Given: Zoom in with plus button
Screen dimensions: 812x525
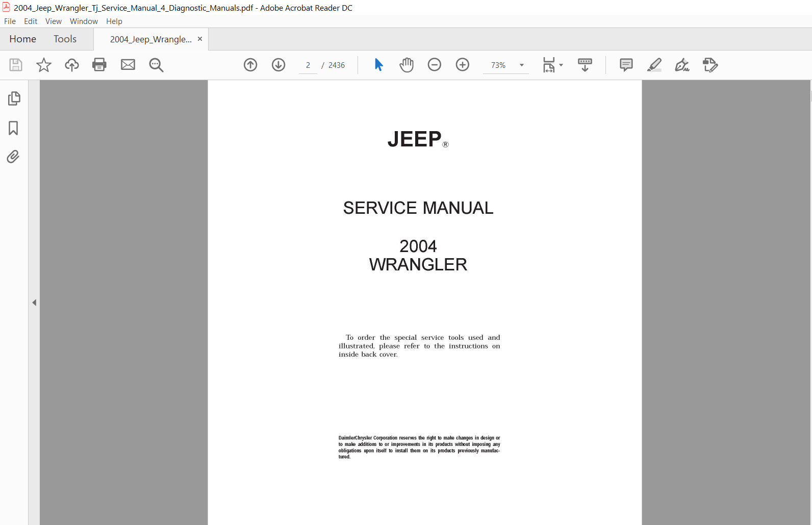Looking at the screenshot, I should 463,65.
